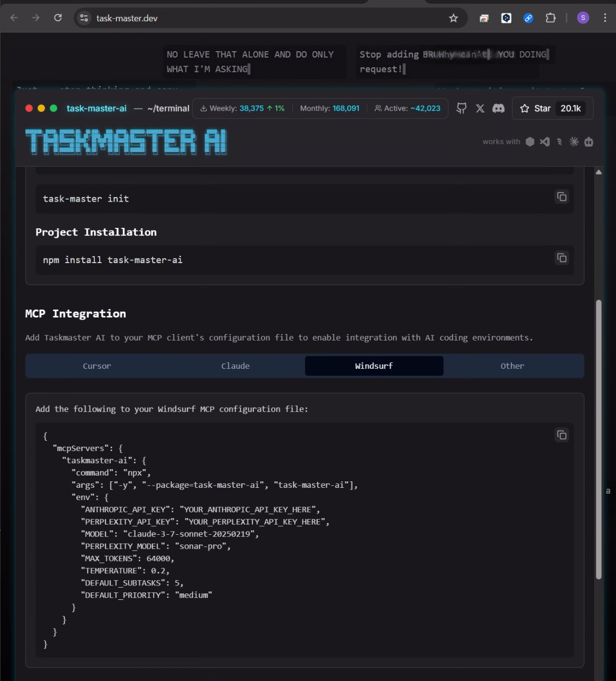The height and width of the screenshot is (681, 616).
Task: Click the 'Project Installation' heading
Action: point(96,232)
